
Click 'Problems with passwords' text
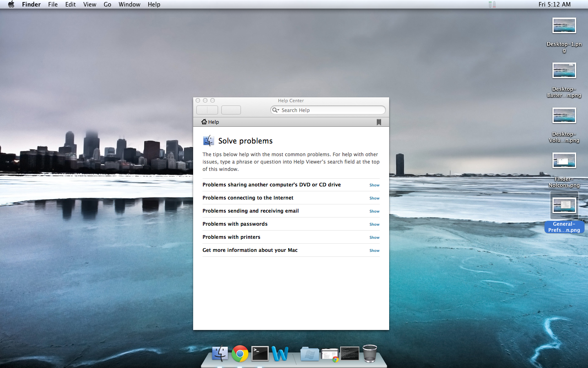coord(235,224)
